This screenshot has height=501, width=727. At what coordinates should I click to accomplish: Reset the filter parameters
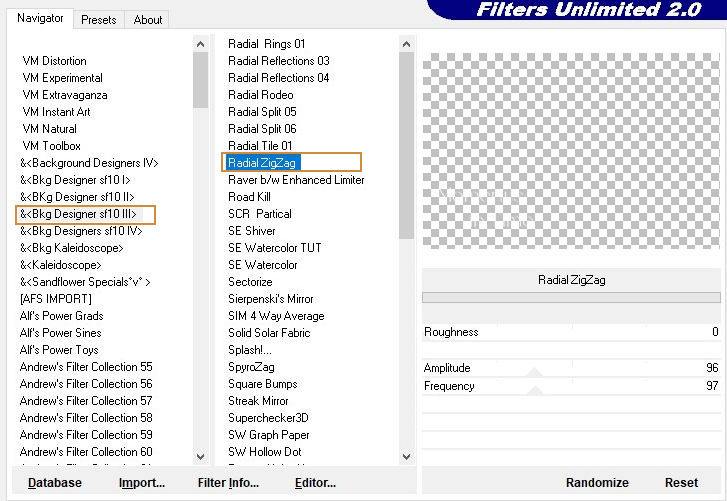(681, 483)
